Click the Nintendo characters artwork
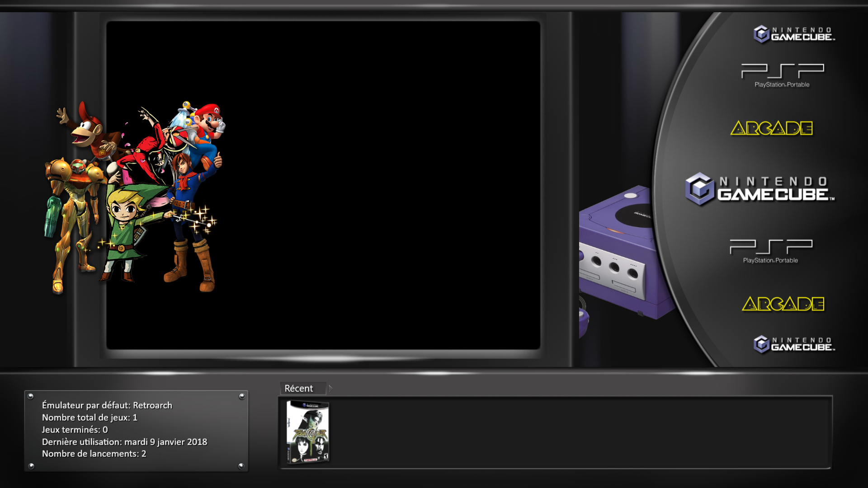Viewport: 868px width, 488px height. [134, 197]
